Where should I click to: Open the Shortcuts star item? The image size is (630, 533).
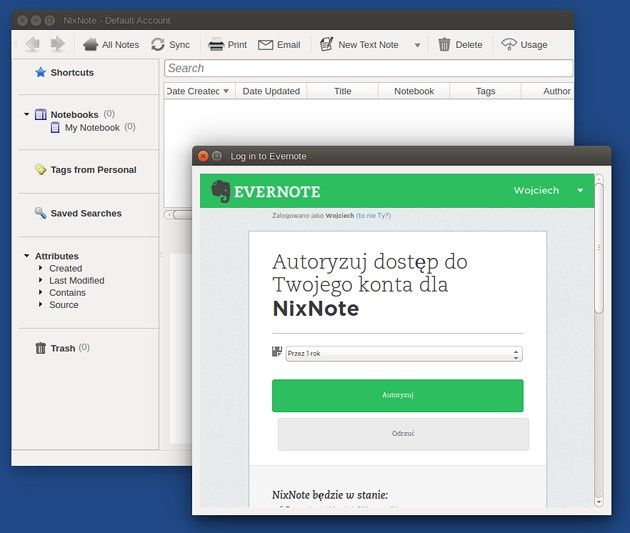click(64, 73)
